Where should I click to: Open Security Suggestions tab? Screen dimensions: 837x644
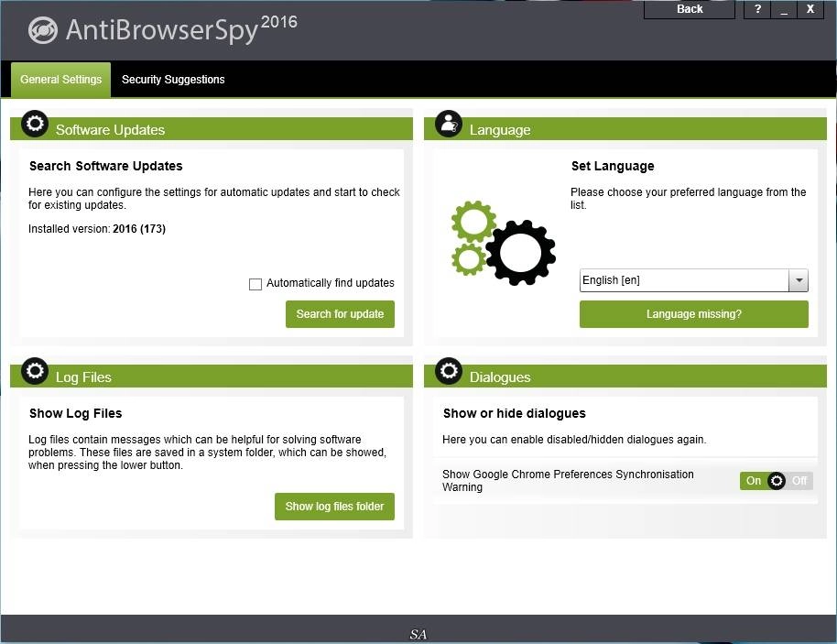[173, 80]
